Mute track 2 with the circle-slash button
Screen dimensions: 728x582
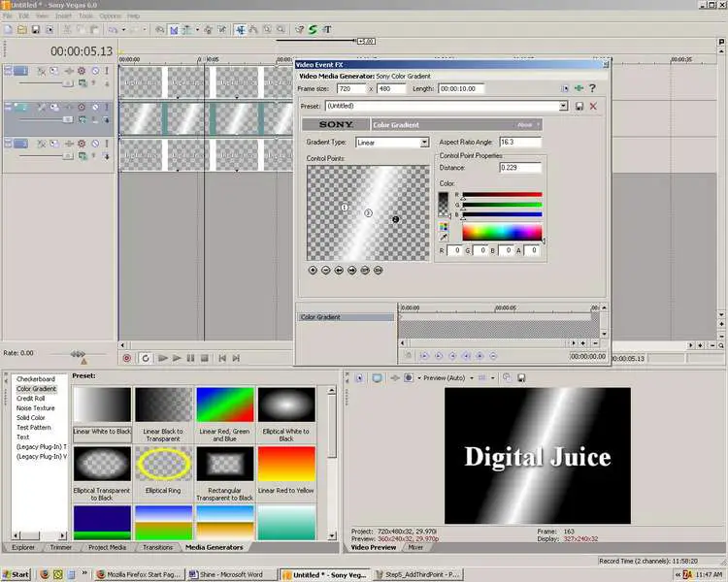coord(95,107)
